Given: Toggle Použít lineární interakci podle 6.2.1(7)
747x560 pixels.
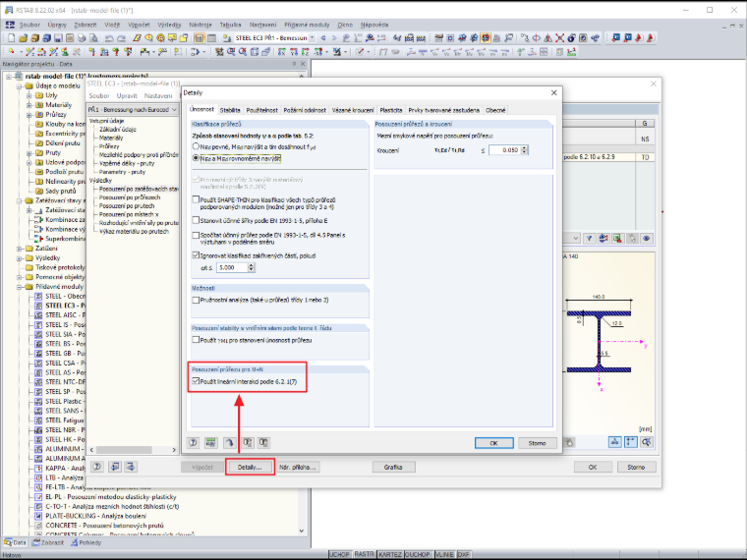Looking at the screenshot, I should [x=196, y=381].
